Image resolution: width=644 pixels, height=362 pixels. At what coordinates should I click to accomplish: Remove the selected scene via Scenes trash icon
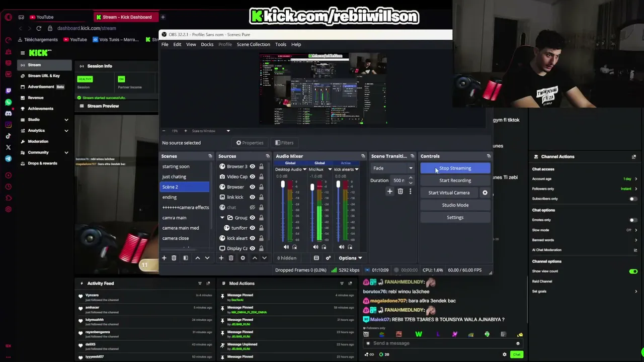pos(174,258)
